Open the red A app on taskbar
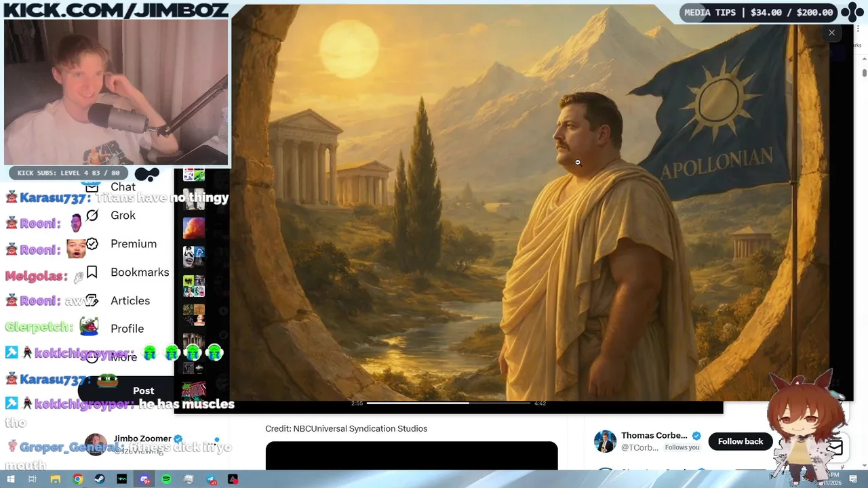This screenshot has width=868, height=488. pos(233,479)
